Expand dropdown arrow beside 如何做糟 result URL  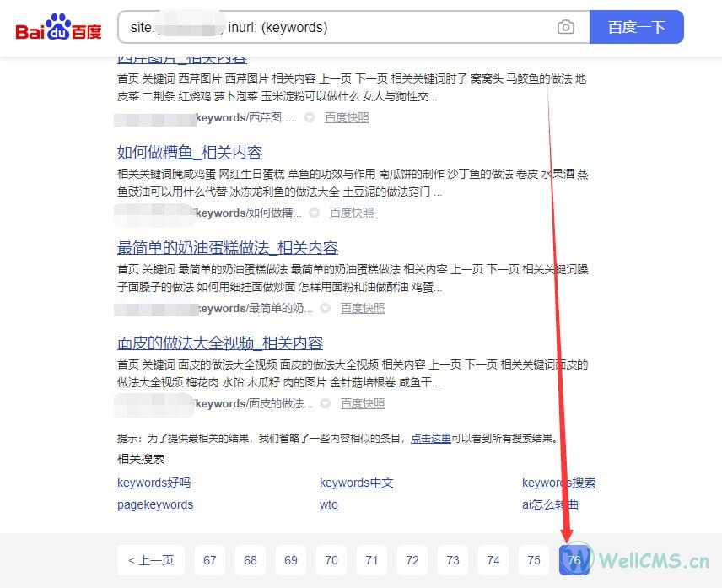coord(314,213)
